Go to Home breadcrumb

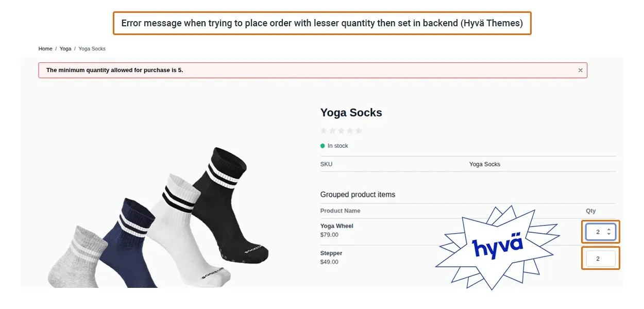pyautogui.click(x=45, y=49)
